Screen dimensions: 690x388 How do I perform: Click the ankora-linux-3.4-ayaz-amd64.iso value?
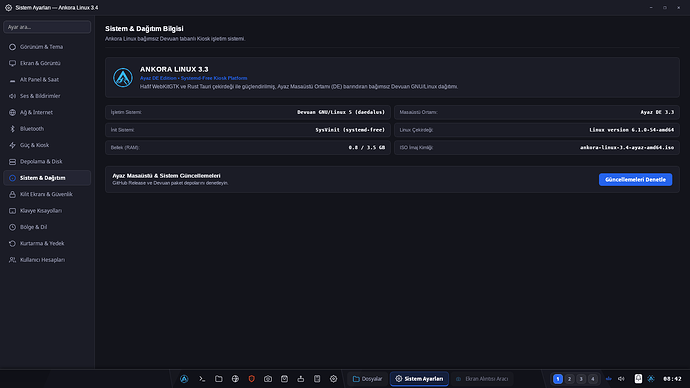[627, 147]
